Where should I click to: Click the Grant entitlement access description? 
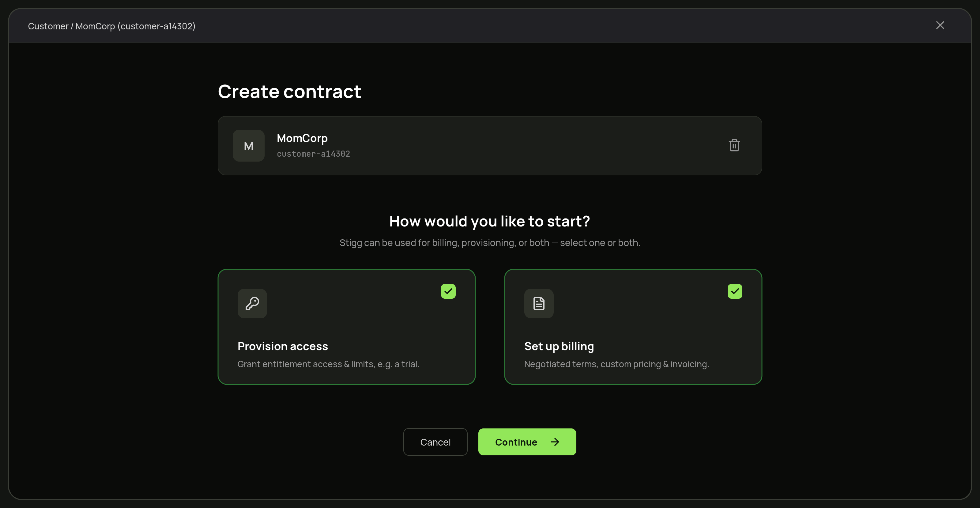point(328,364)
